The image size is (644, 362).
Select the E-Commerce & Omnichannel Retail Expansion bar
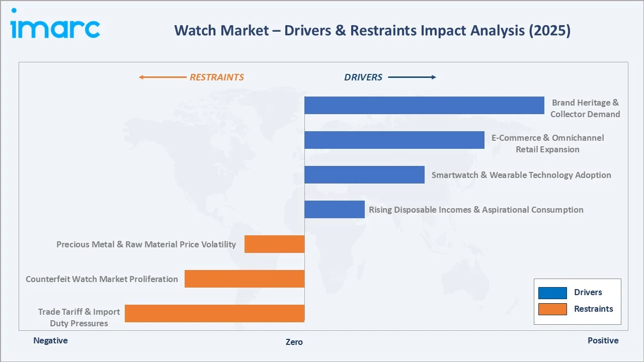click(394, 140)
